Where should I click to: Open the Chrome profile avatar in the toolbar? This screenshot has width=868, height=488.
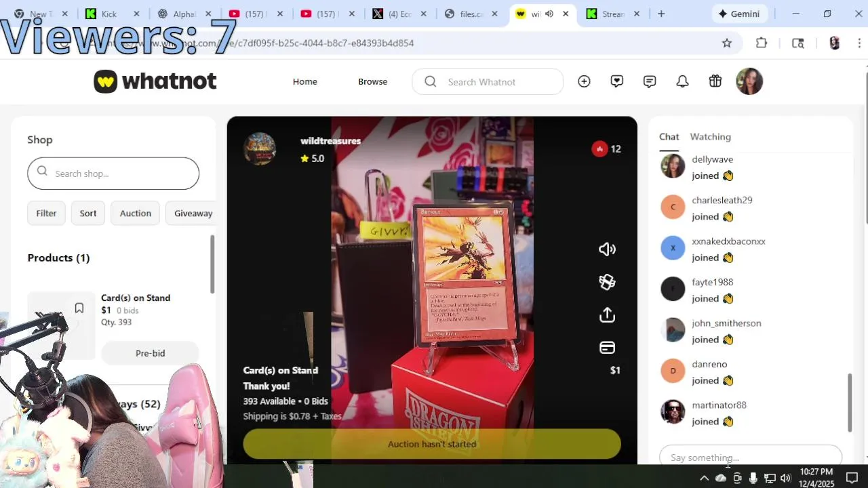pos(834,43)
